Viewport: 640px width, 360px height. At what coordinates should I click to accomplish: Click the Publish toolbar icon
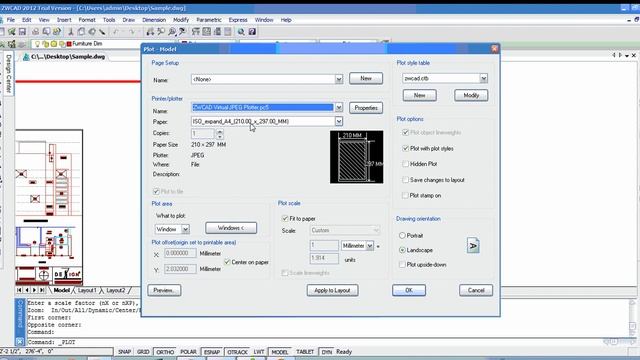click(x=56, y=31)
